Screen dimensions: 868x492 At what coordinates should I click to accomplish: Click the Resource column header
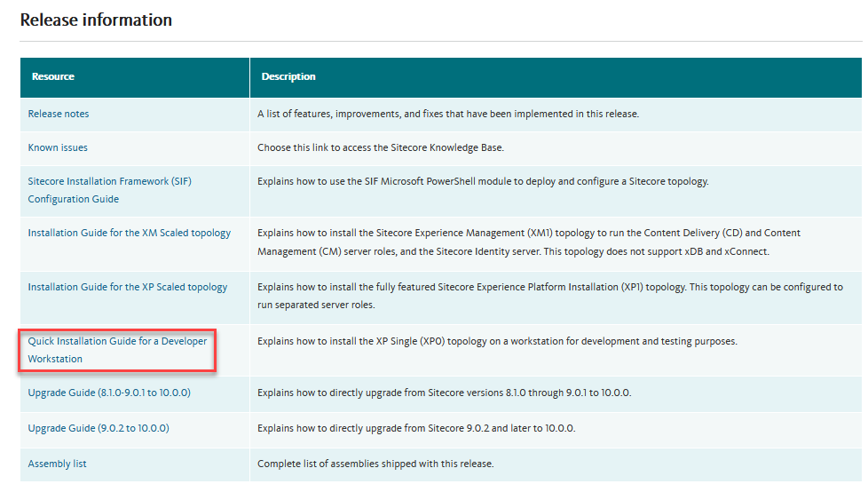(x=52, y=76)
